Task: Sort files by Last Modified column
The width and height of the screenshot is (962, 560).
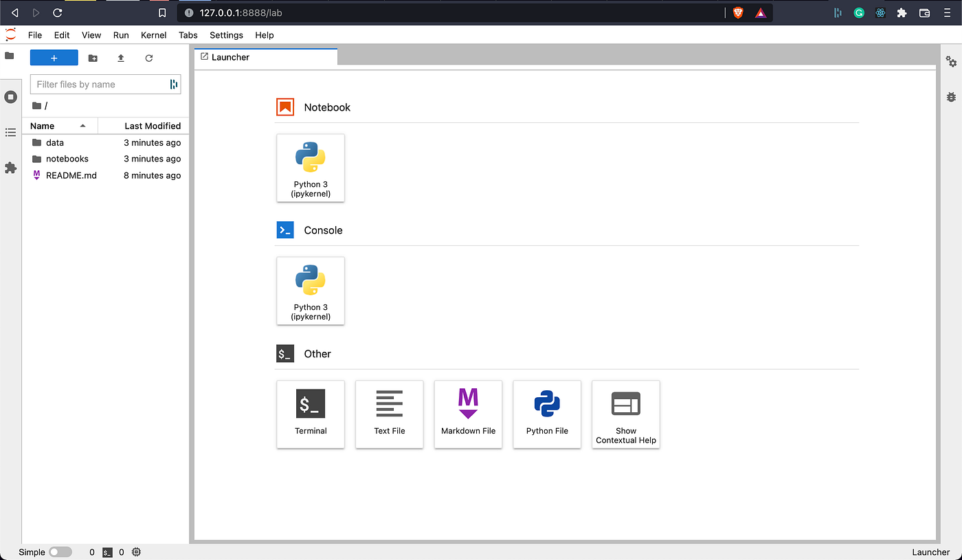Action: [x=144, y=126]
